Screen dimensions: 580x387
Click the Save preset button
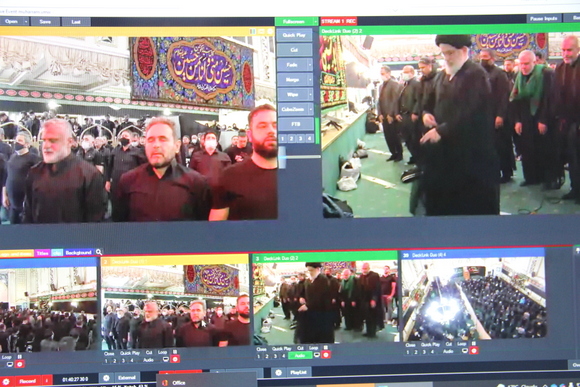click(45, 22)
